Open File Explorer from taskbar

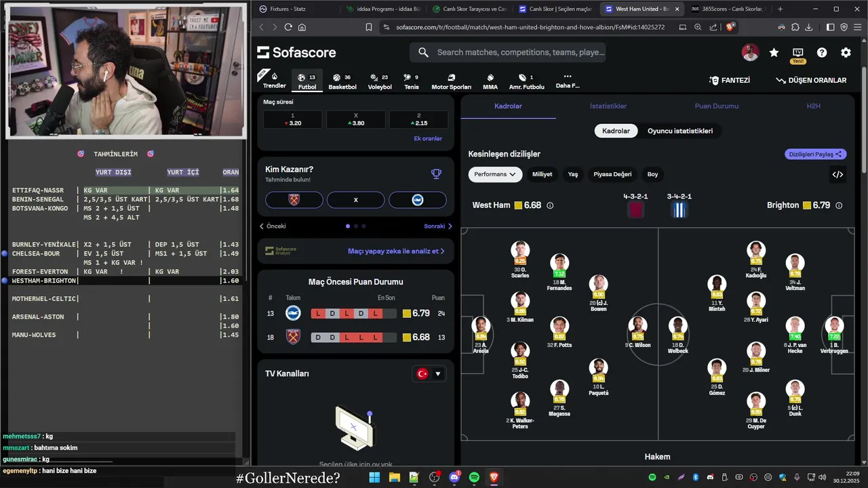click(x=394, y=477)
